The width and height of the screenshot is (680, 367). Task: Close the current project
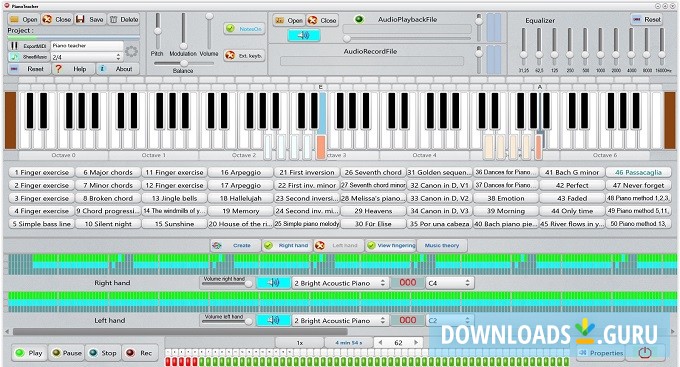coord(57,20)
